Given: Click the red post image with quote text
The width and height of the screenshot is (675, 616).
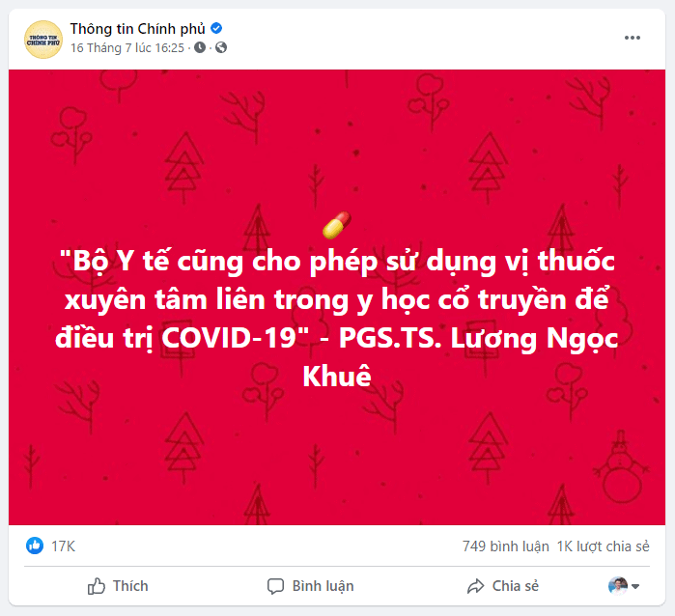Looking at the screenshot, I should coord(337,297).
